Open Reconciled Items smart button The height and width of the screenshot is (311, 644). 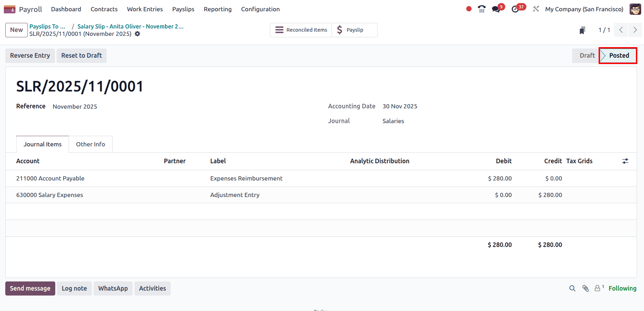click(301, 30)
